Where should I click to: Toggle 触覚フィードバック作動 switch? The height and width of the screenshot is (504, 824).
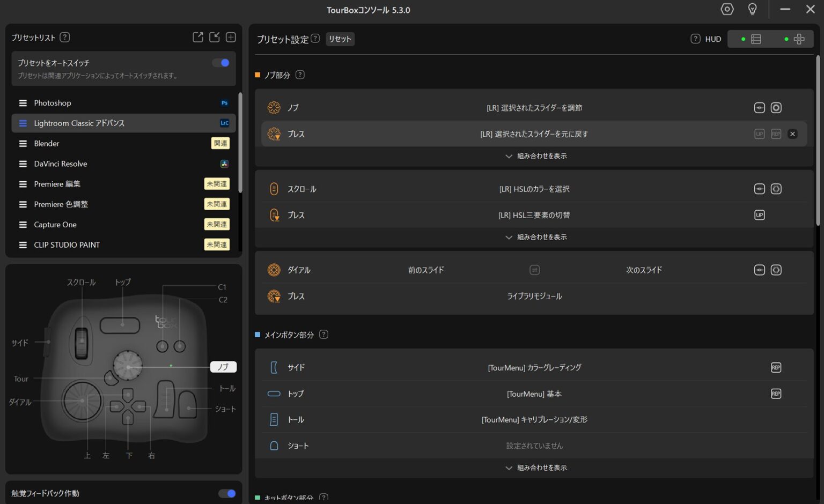click(227, 493)
